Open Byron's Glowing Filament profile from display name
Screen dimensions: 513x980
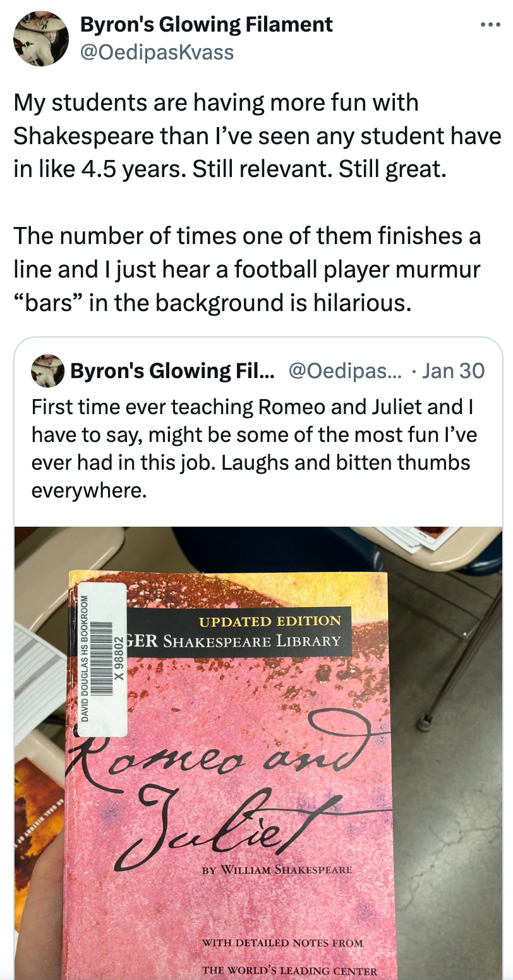point(206,25)
